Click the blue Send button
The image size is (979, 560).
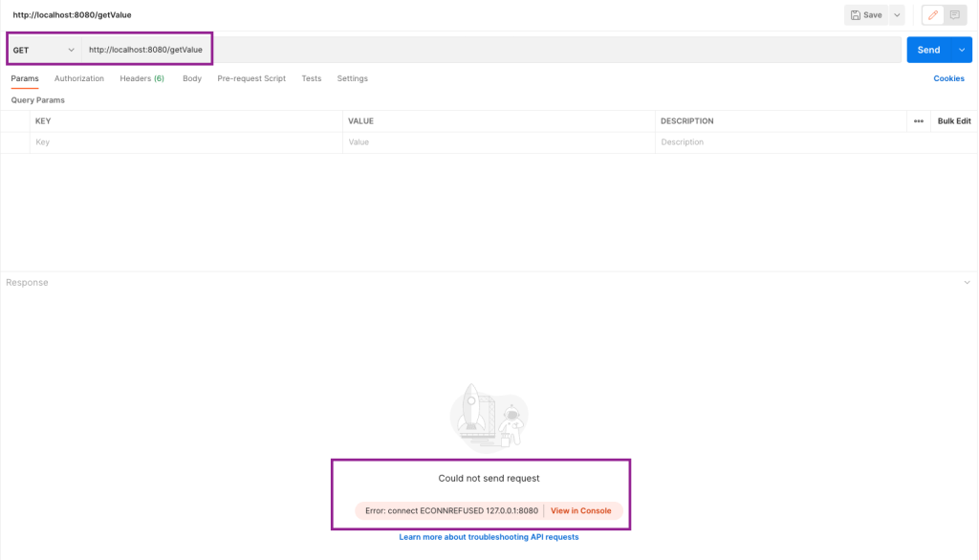pyautogui.click(x=928, y=50)
